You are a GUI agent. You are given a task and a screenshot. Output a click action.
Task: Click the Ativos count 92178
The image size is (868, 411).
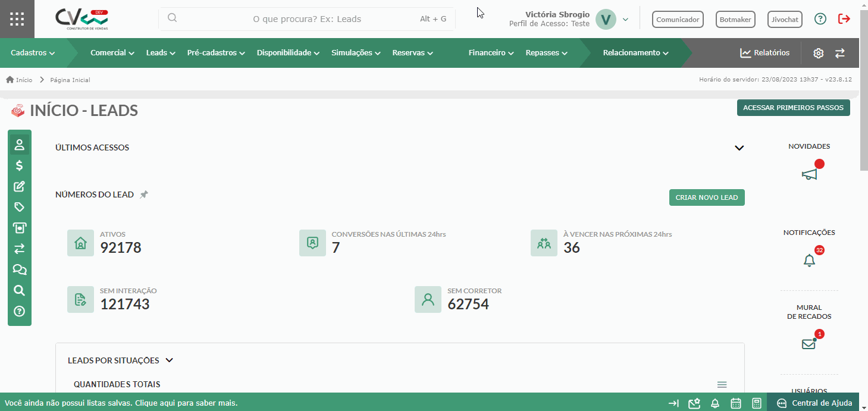pyautogui.click(x=121, y=247)
